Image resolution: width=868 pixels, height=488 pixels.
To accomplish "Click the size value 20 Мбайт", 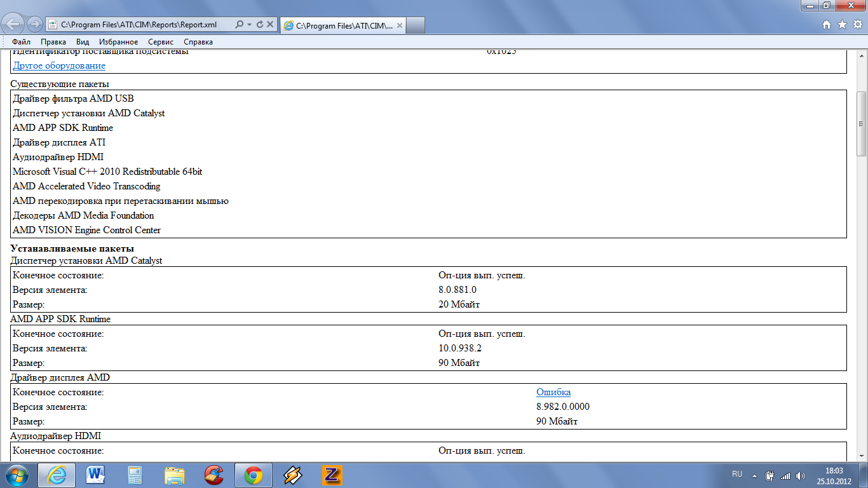I will (x=459, y=304).
